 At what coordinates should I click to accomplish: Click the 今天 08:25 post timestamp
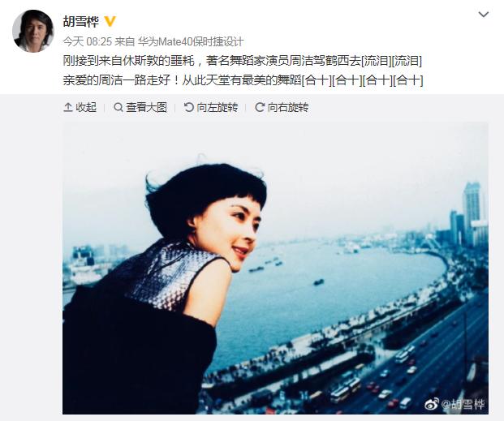coord(87,41)
